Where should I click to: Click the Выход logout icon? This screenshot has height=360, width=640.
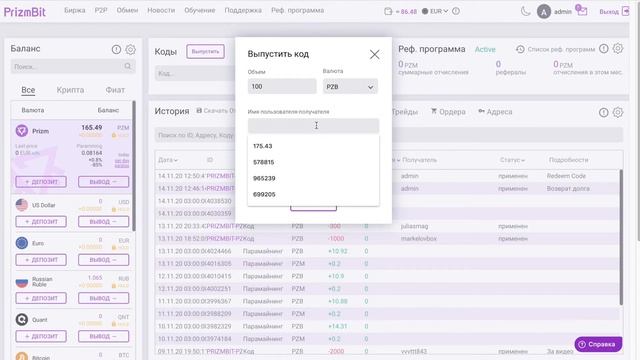[625, 11]
